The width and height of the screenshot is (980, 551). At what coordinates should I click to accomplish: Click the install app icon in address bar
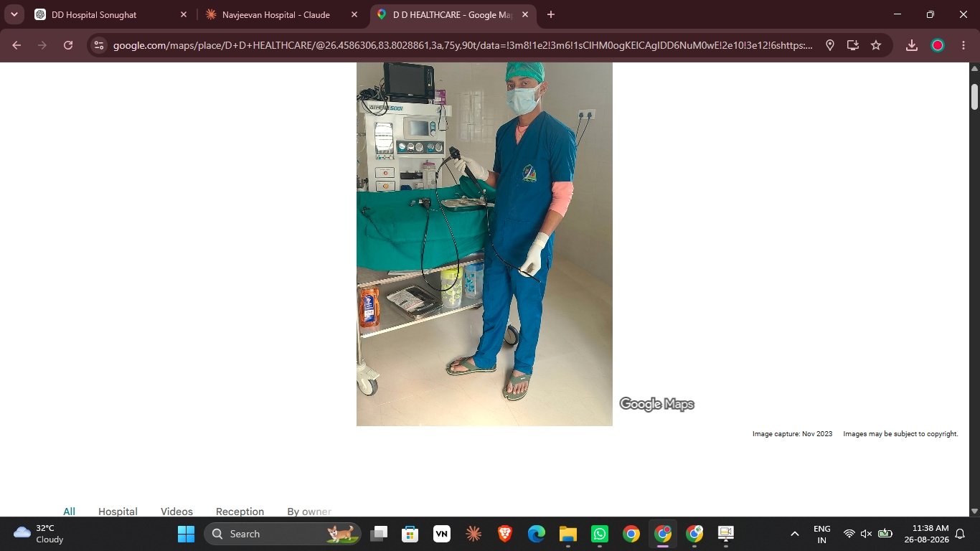(853, 45)
